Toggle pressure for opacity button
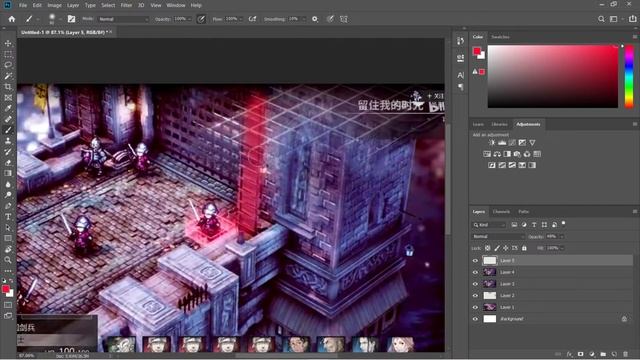Screen dimensions: 640x360 click(201, 19)
